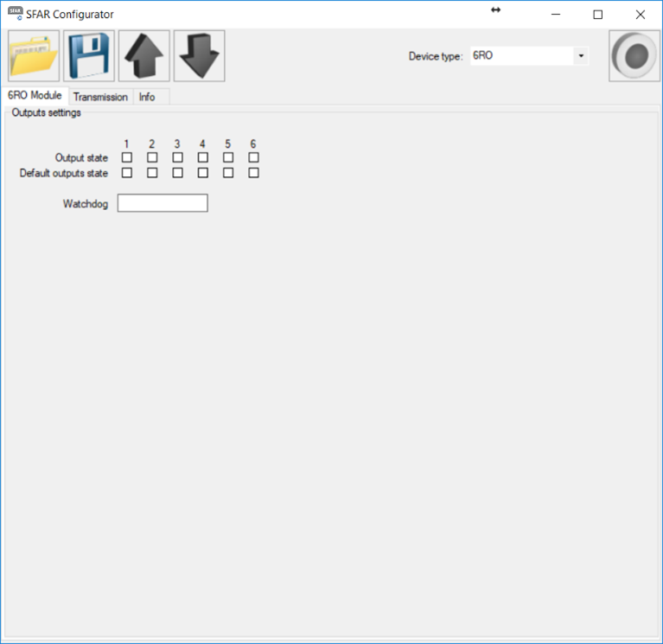
Task: Click the down arrow toolbar icon
Action: point(200,56)
